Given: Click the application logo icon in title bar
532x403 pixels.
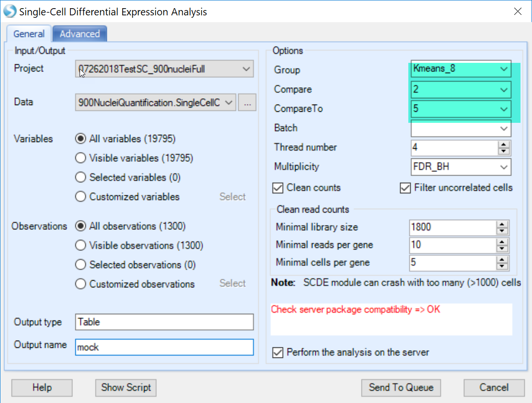Looking at the screenshot, I should click(10, 11).
